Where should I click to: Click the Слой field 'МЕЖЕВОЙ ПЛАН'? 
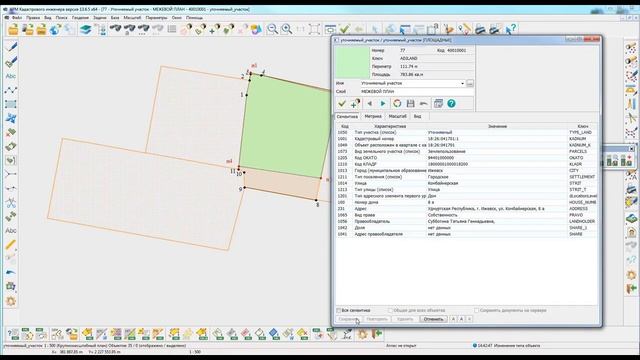[417, 92]
